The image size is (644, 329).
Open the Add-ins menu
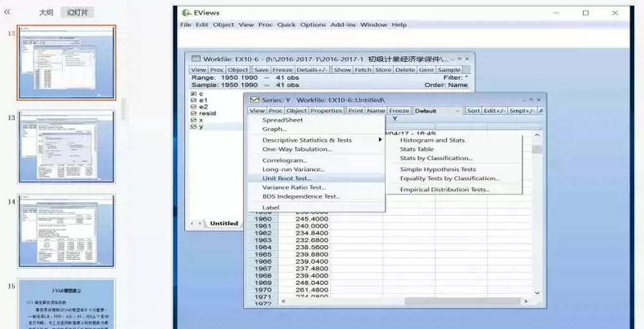[x=343, y=24]
